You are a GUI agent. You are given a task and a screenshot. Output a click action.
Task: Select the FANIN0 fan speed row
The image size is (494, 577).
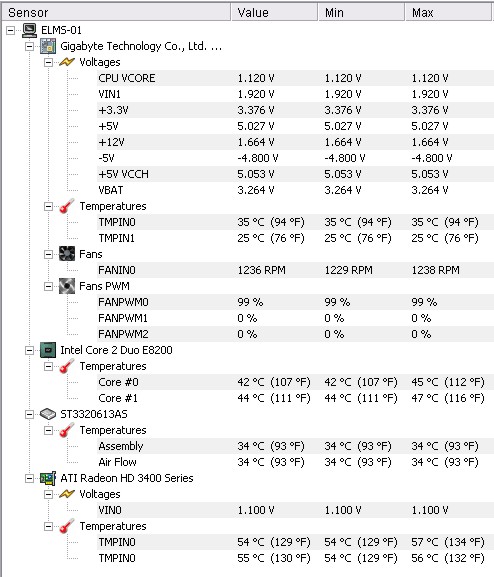click(x=295, y=270)
